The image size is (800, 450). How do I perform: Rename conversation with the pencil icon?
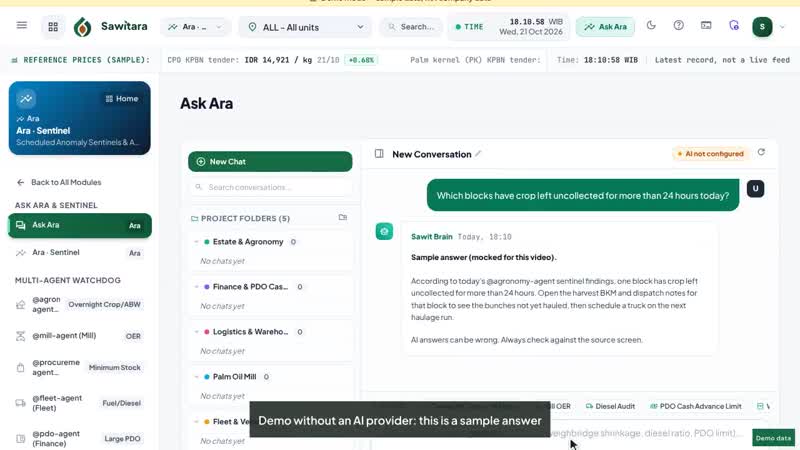tap(478, 154)
